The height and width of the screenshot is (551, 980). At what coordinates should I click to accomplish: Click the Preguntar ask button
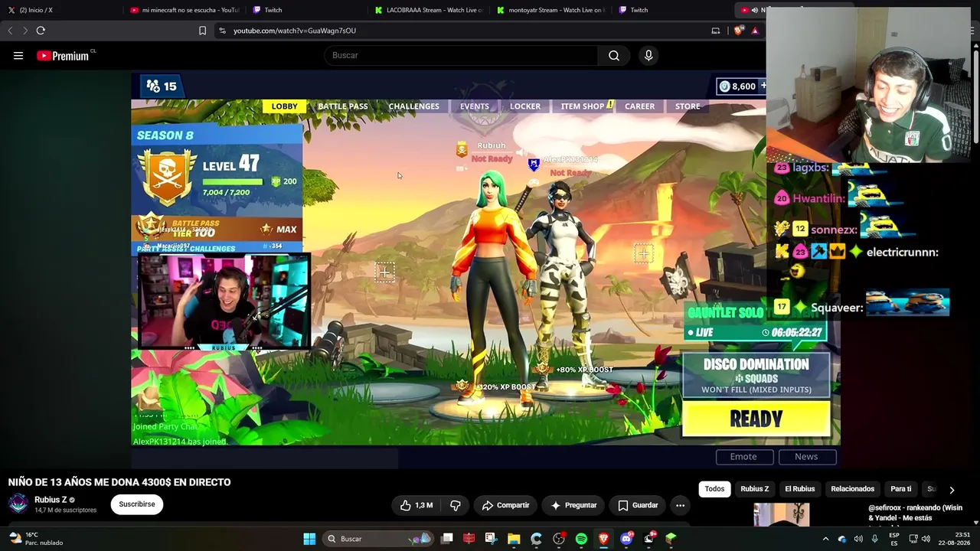click(x=573, y=505)
